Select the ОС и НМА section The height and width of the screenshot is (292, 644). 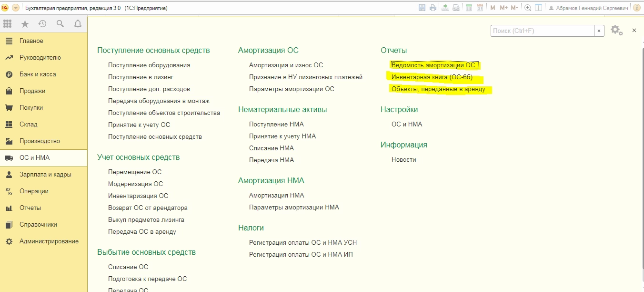44,158
